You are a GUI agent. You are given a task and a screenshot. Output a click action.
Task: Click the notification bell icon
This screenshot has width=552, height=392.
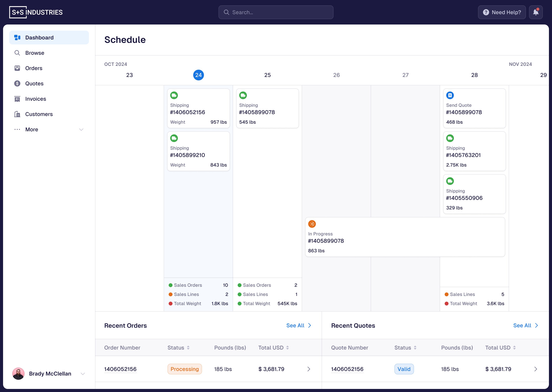(536, 12)
